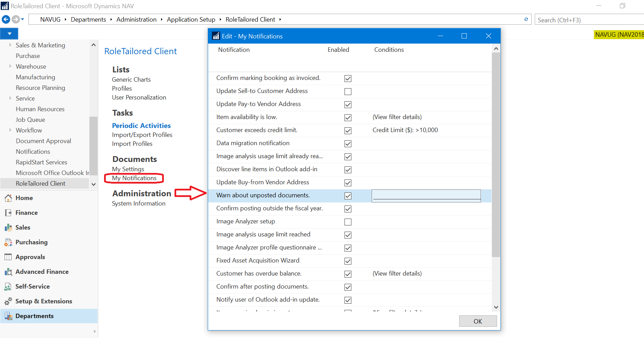Refresh the address bar
The width and height of the screenshot is (644, 338).
pos(526,19)
